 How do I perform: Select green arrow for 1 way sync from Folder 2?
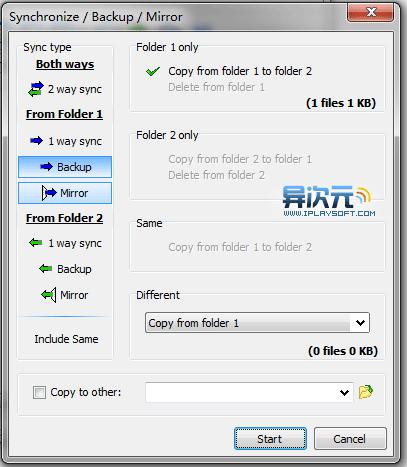(x=36, y=242)
